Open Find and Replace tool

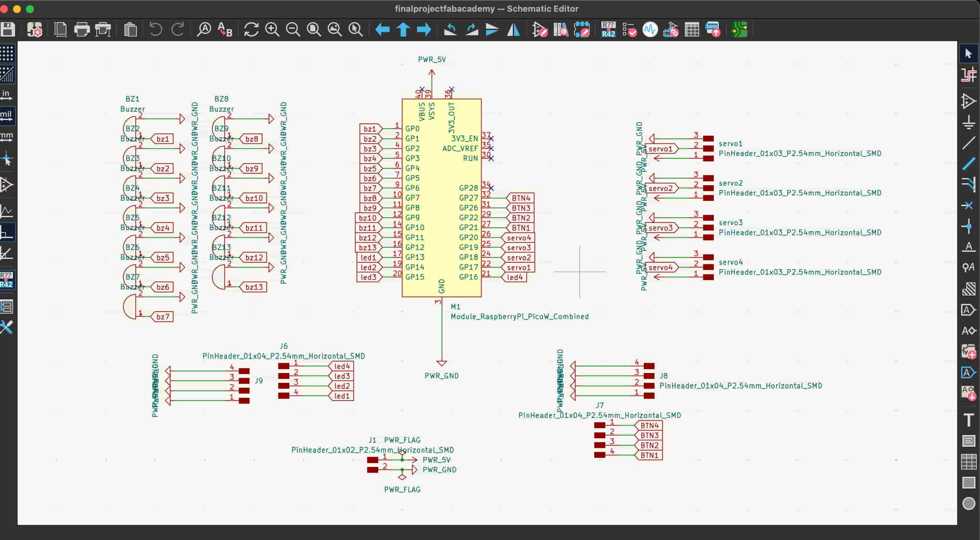225,29
